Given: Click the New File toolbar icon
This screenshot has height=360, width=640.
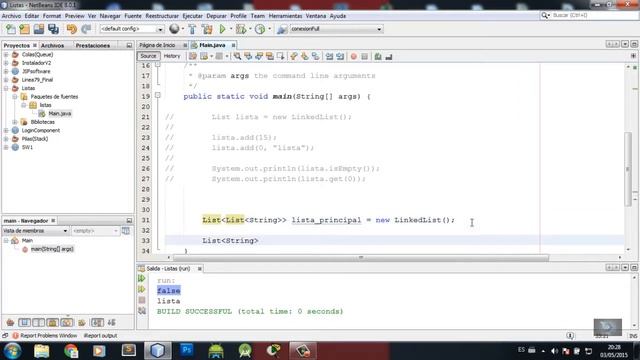Looking at the screenshot, I should [x=11, y=29].
